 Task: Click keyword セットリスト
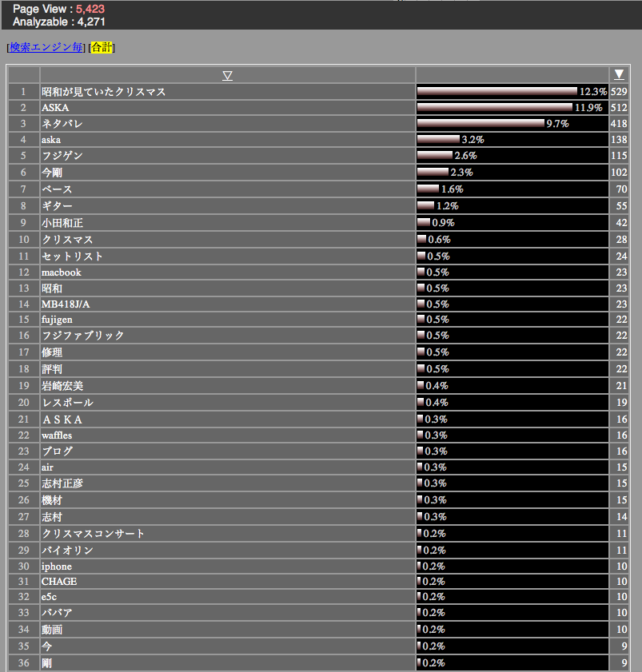[73, 256]
